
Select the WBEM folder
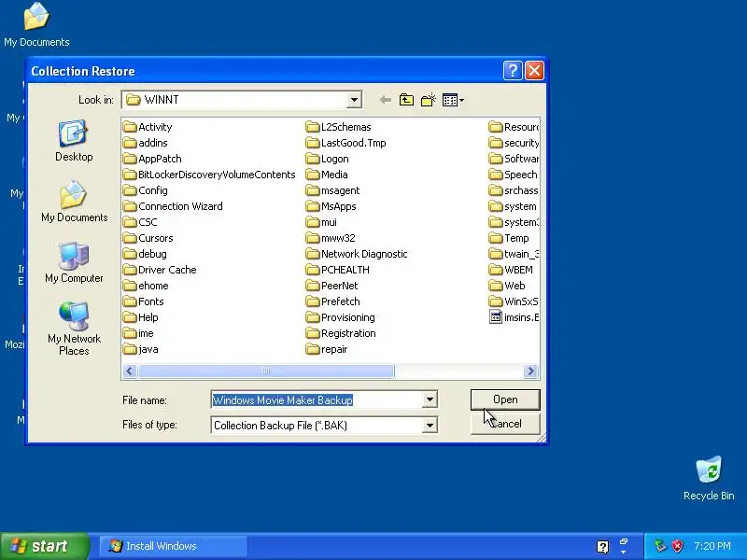tap(511, 270)
